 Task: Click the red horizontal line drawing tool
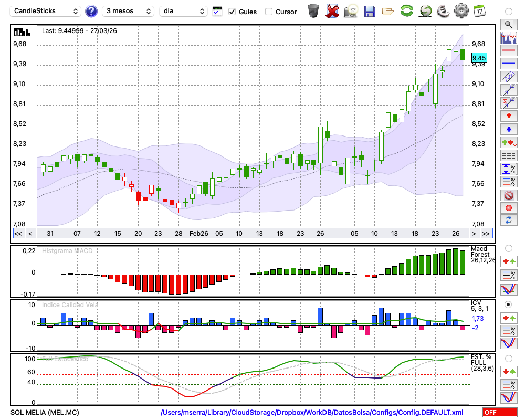coord(508,51)
